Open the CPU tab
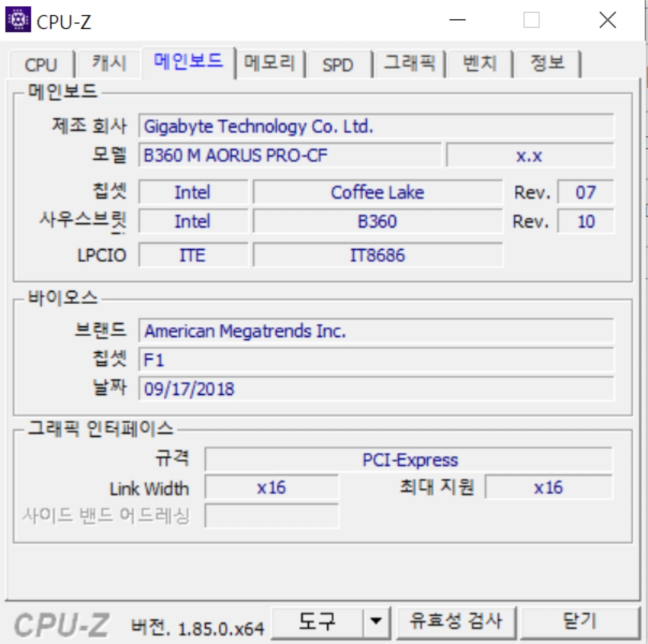The height and width of the screenshot is (644, 648). click(x=41, y=65)
